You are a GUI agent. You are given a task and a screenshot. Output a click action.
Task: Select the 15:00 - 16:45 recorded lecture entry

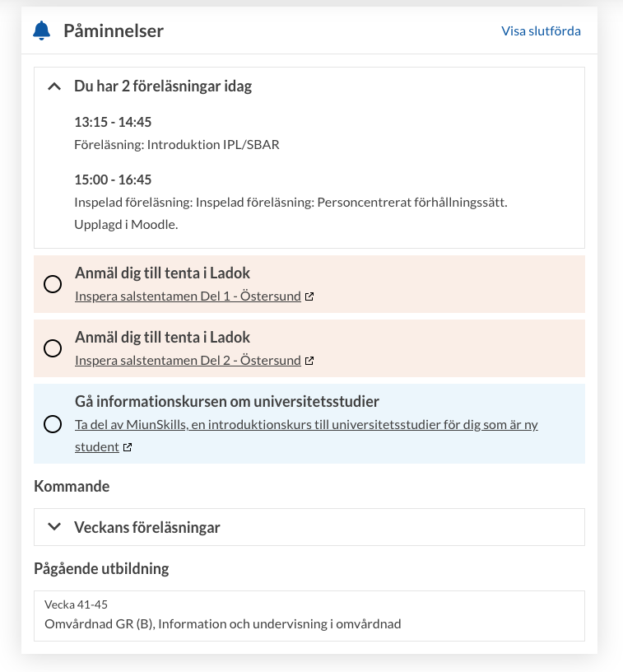click(291, 202)
